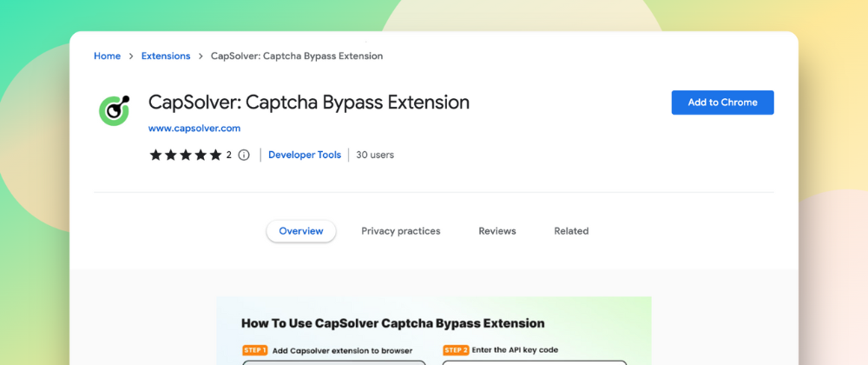Viewport: 868px width, 365px height.
Task: Click the five-star rating
Action: click(x=186, y=155)
